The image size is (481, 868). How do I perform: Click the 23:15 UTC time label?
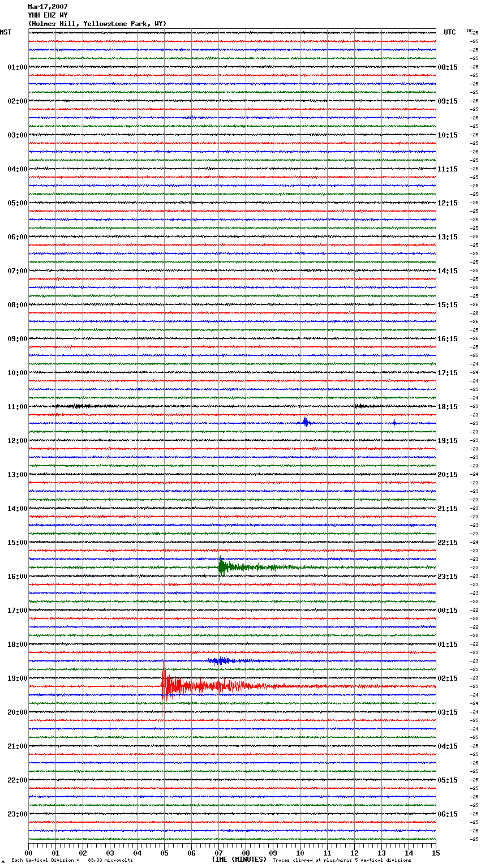coord(448,577)
